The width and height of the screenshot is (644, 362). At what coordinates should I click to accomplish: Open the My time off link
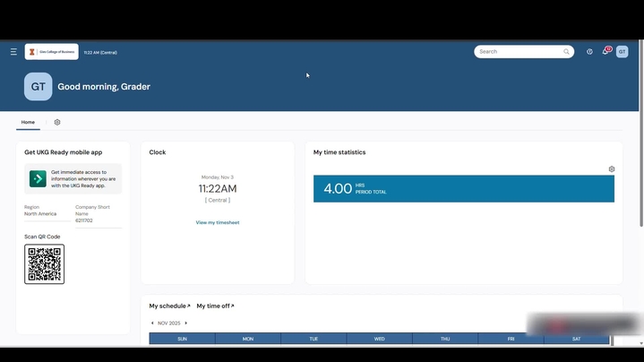coord(215,306)
